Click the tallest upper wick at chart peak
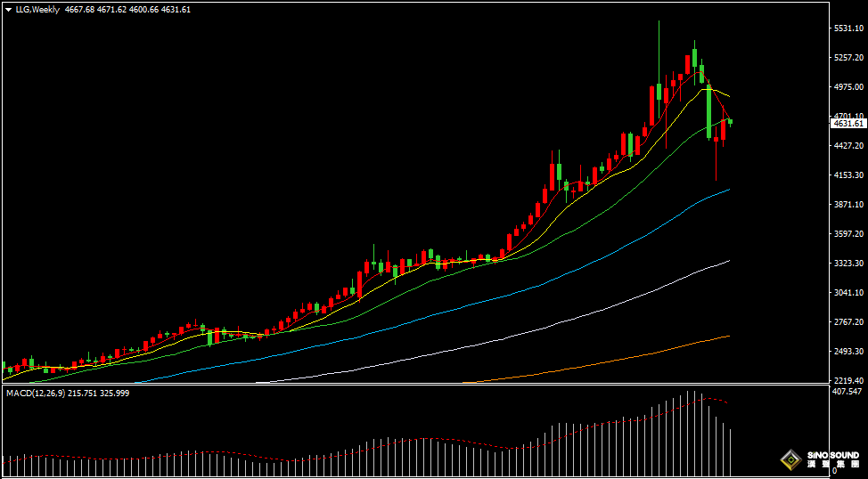This screenshot has height=479, width=868. click(659, 45)
